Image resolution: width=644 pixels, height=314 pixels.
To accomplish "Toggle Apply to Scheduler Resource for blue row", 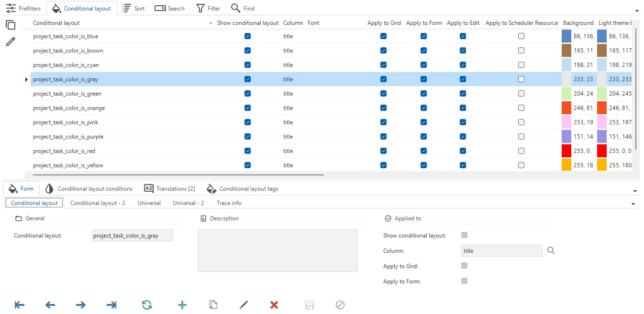I will coord(521,36).
